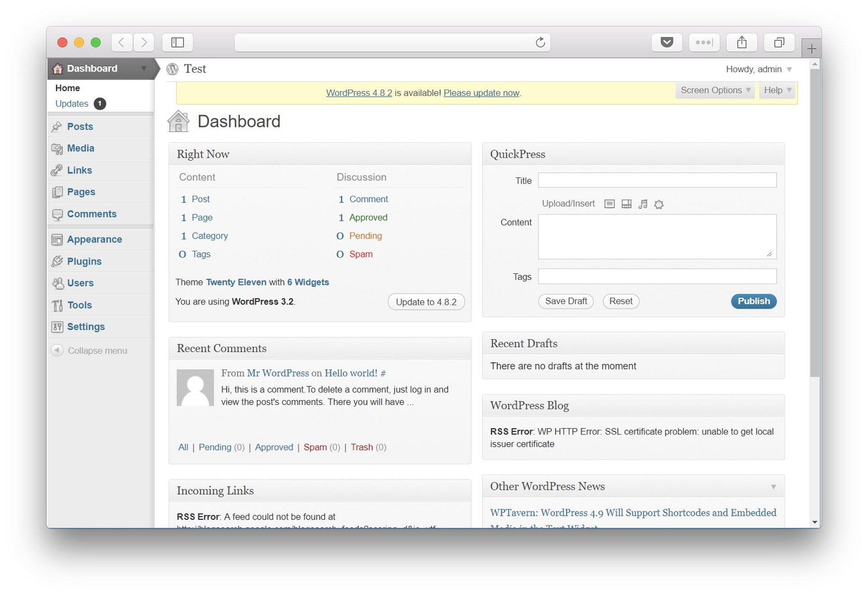Click the Add Video icon in QuickPress
The height and width of the screenshot is (595, 868).
(626, 204)
